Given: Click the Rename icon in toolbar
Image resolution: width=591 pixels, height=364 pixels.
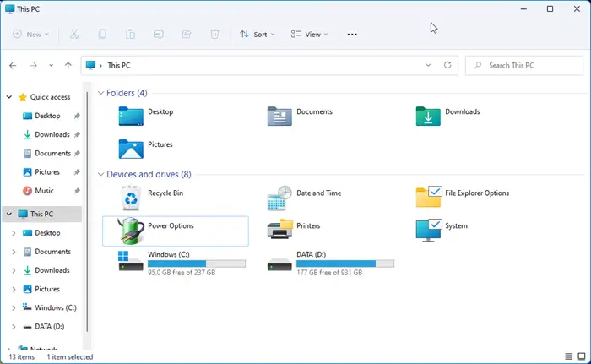Looking at the screenshot, I should pos(159,35).
